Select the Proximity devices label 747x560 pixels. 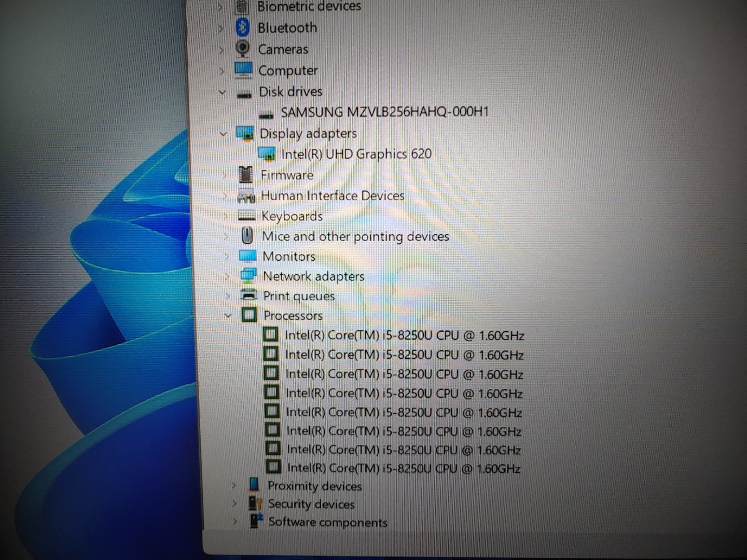pos(315,486)
